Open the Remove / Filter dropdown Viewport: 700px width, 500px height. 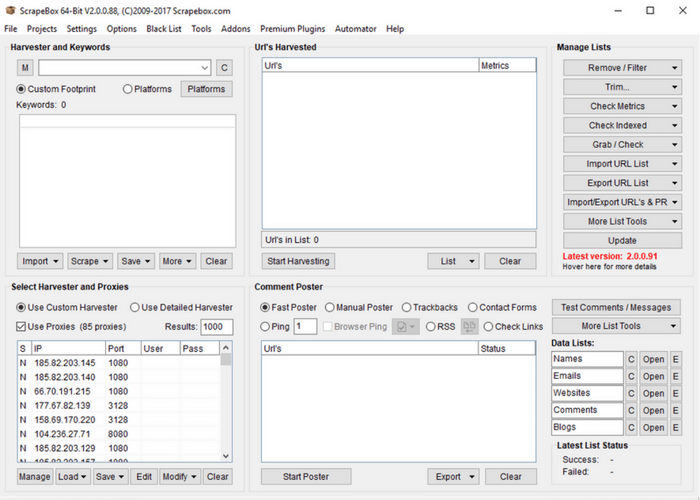[622, 68]
